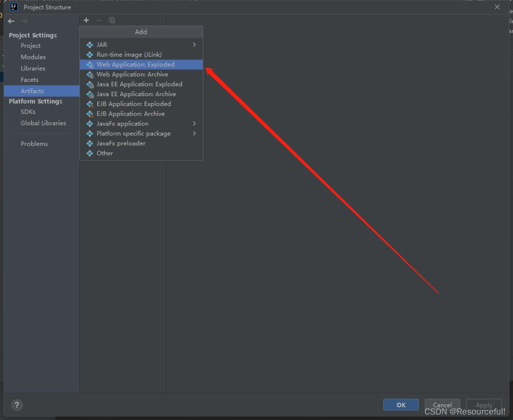Open the help question mark button
513x420 pixels.
17,405
